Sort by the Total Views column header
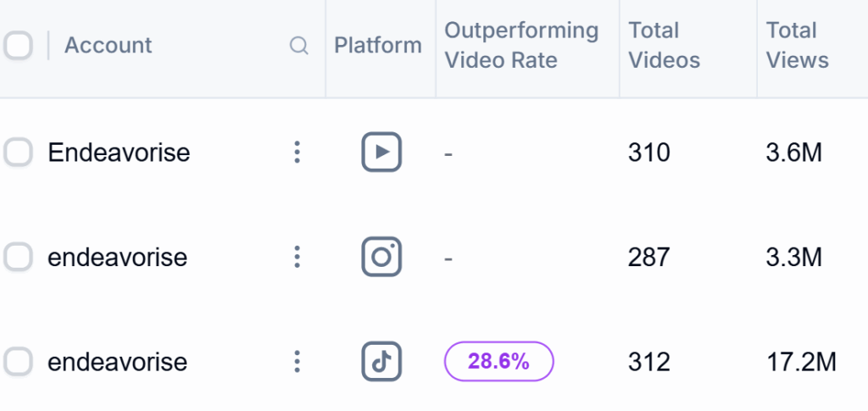 798,46
